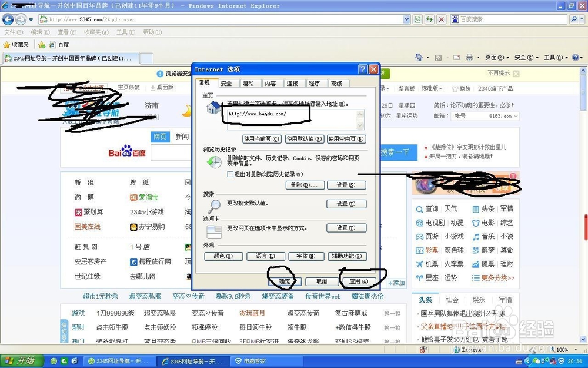
Task: Click the 使用空白页(B) button
Action: pos(346,139)
